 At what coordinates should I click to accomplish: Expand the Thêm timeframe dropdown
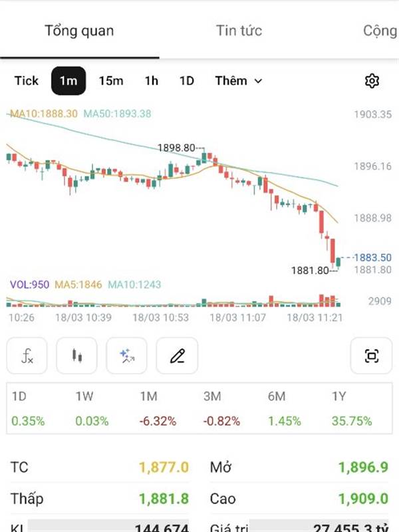click(238, 81)
